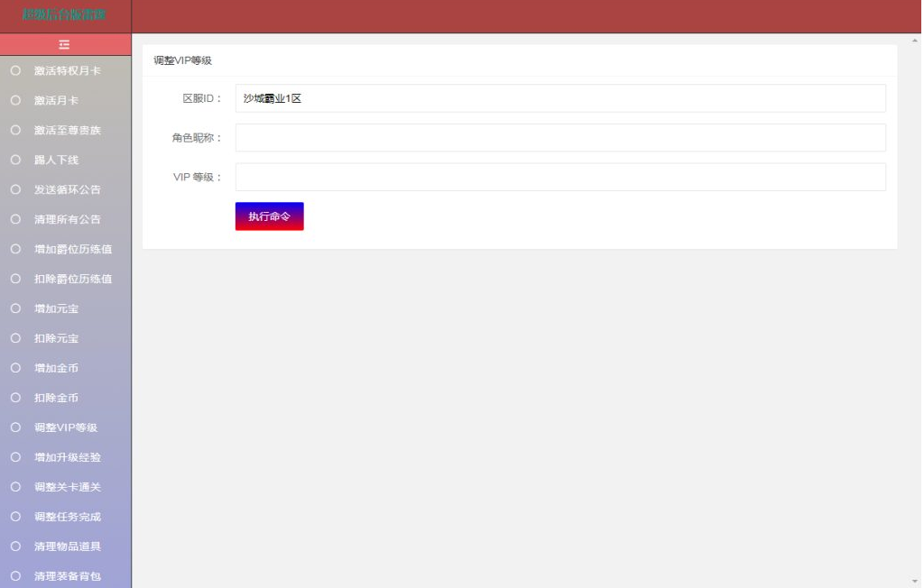Select the 调整VIP等级 sidebar entry
The width and height of the screenshot is (924, 588).
[x=65, y=427]
